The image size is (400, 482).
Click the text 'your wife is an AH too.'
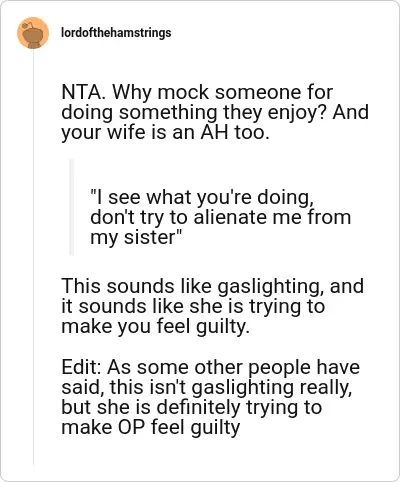point(165,132)
